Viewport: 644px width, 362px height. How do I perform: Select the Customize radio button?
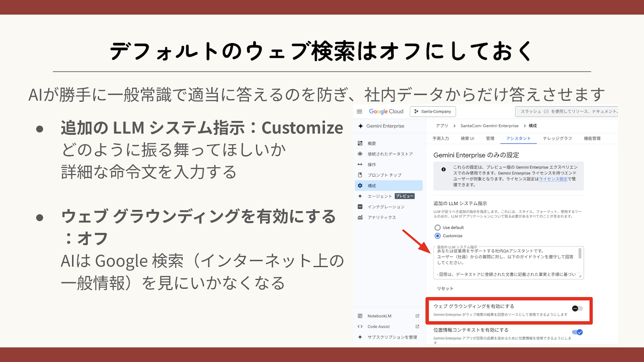click(438, 236)
